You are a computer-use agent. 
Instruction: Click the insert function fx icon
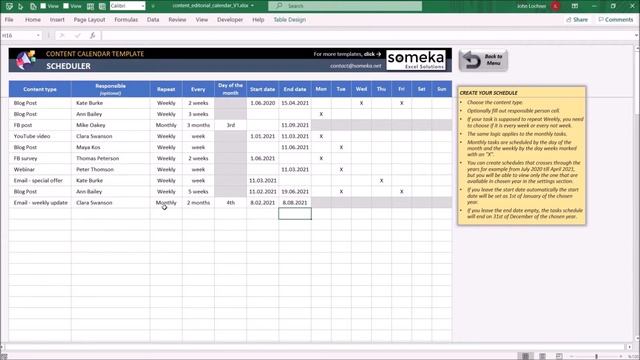(x=93, y=36)
